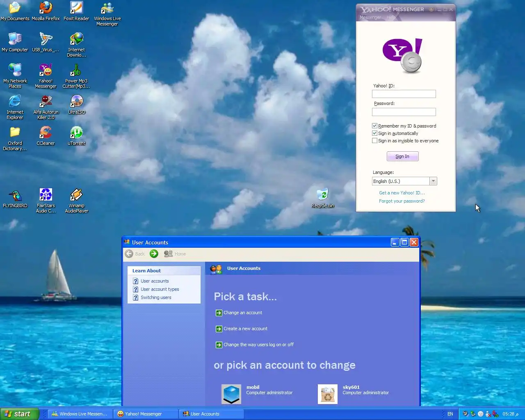Screen dimensions: 525x420
Task: Click the Home toolbar button in User Accounts
Action: (x=175, y=254)
